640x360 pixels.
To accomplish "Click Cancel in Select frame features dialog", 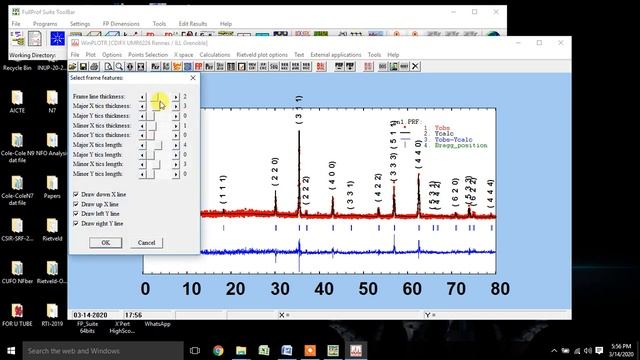I will tap(147, 242).
